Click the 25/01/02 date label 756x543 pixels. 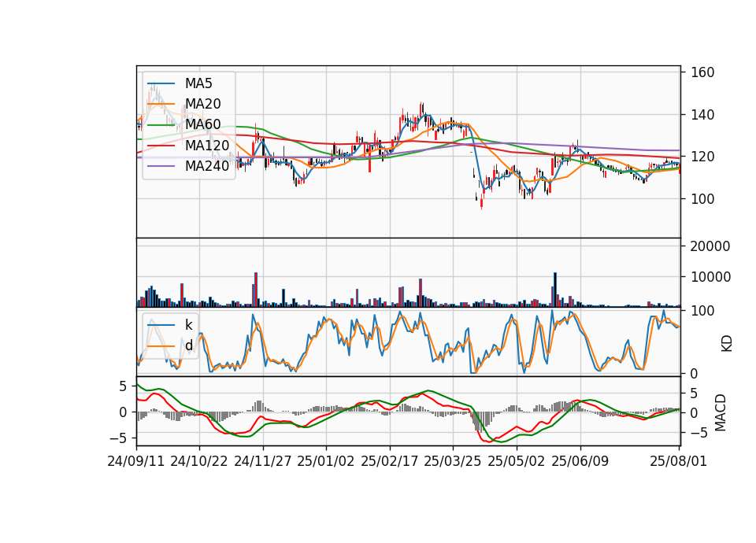click(x=326, y=461)
